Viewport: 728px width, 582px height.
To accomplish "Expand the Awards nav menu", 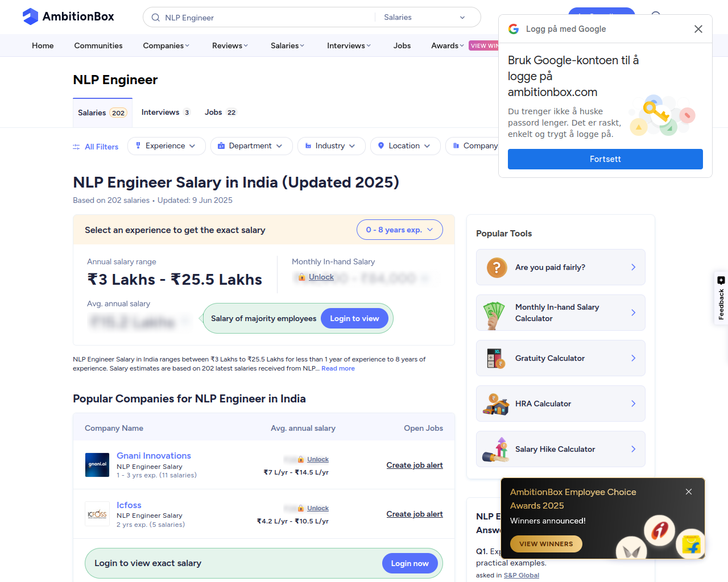I will (447, 45).
